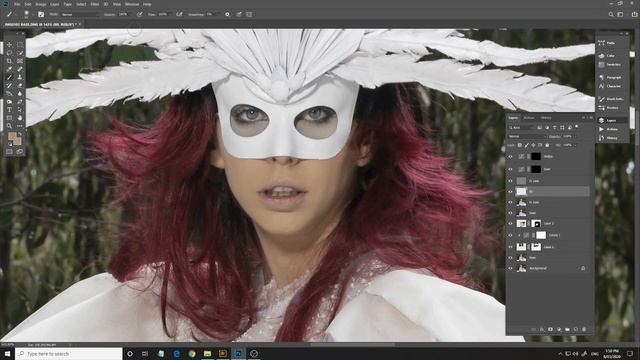The height and width of the screenshot is (360, 640).
Task: Open the Tool Preset picker for brush
Action: 11,14
